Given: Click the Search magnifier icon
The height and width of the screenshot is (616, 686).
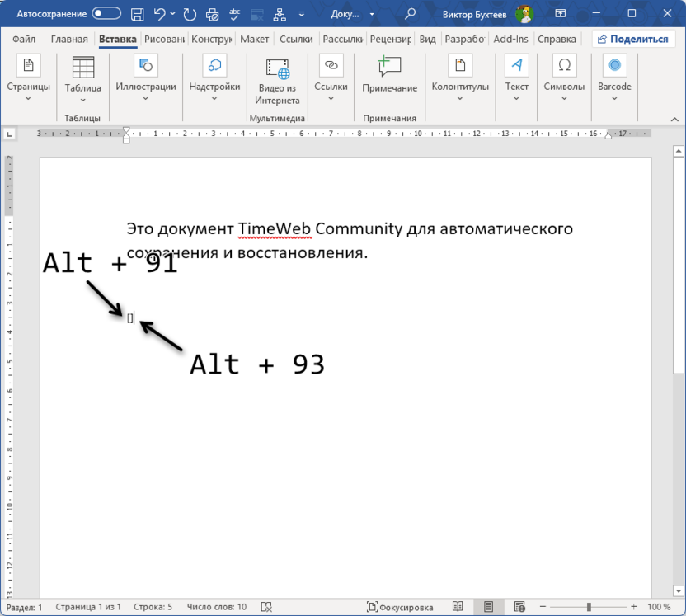Looking at the screenshot, I should pos(410,14).
